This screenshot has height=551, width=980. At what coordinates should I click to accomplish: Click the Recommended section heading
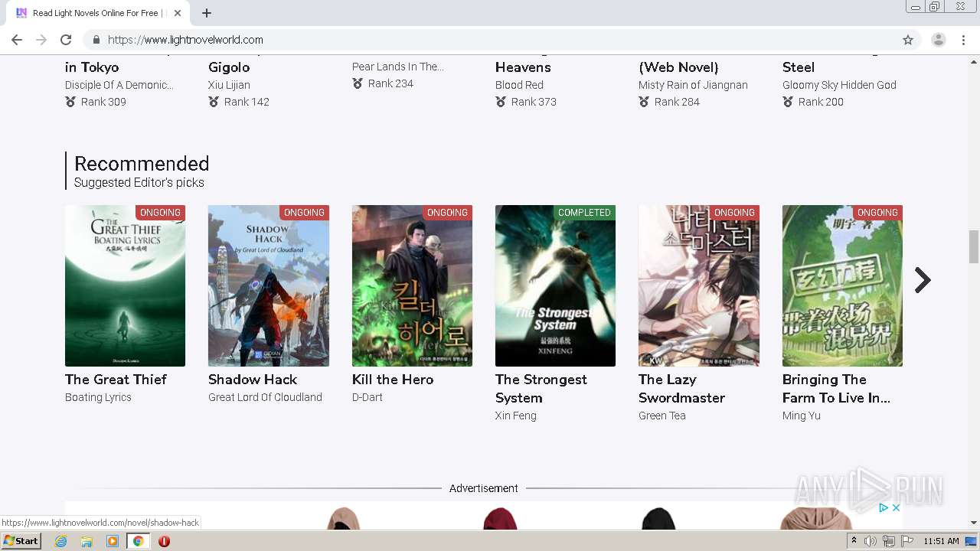(x=142, y=164)
